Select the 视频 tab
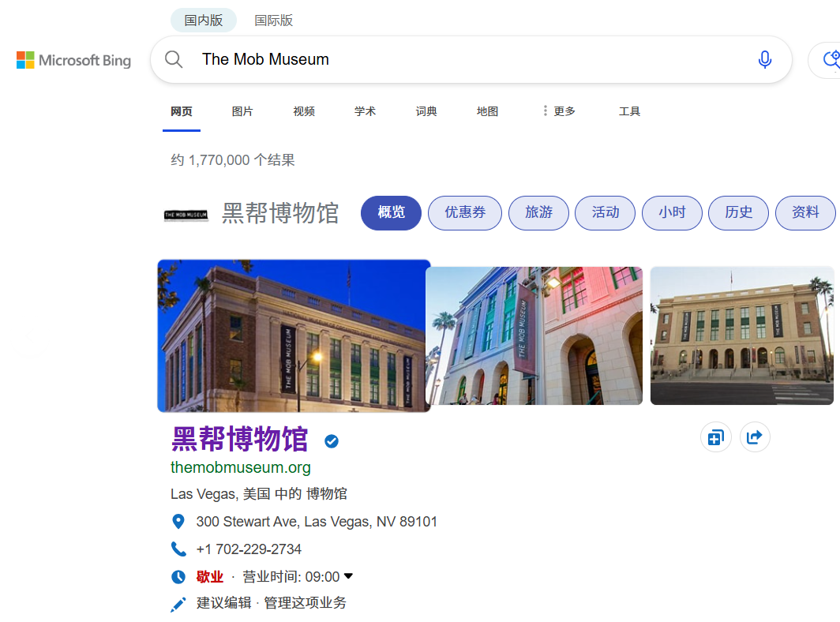The image size is (840, 622). 304,111
